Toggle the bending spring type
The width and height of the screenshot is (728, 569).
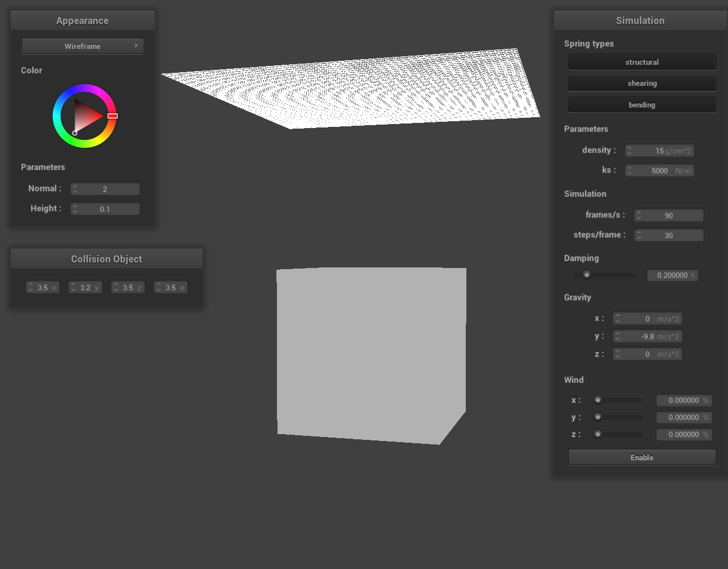(642, 105)
